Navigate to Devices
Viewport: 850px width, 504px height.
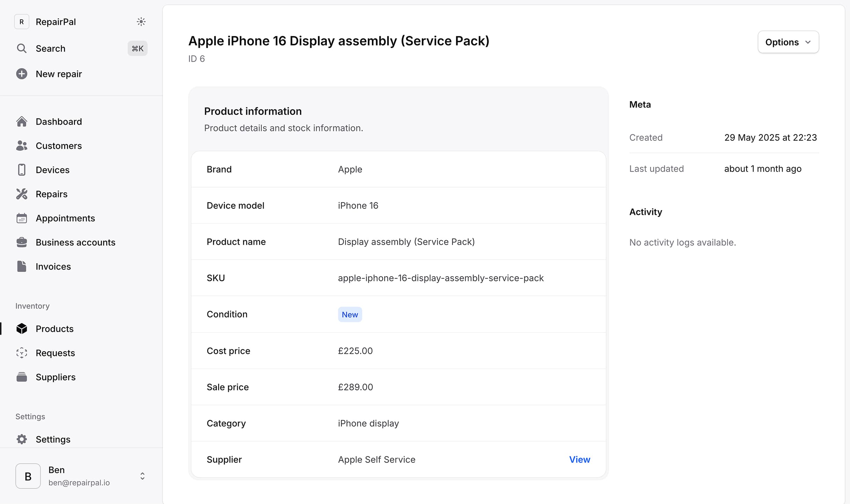pyautogui.click(x=52, y=170)
